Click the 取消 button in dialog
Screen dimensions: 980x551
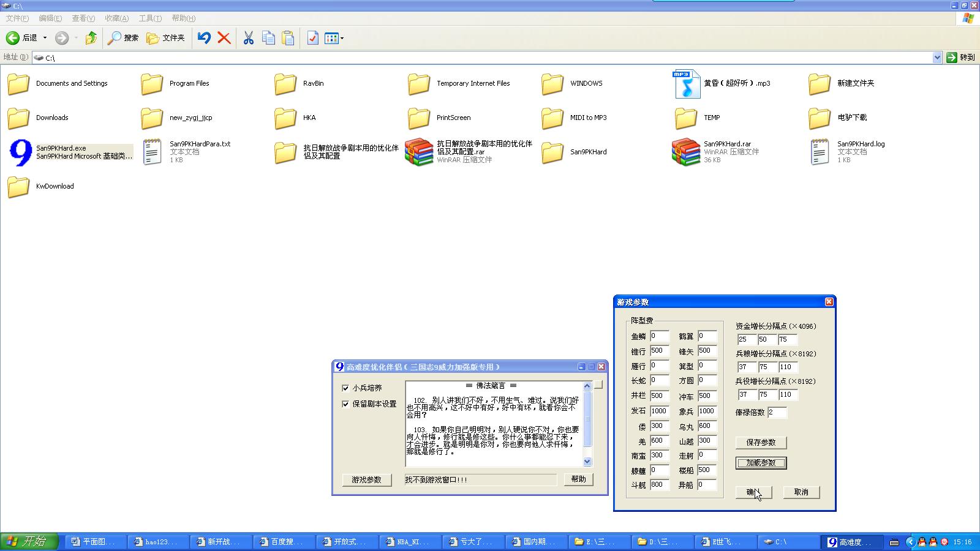pyautogui.click(x=801, y=492)
